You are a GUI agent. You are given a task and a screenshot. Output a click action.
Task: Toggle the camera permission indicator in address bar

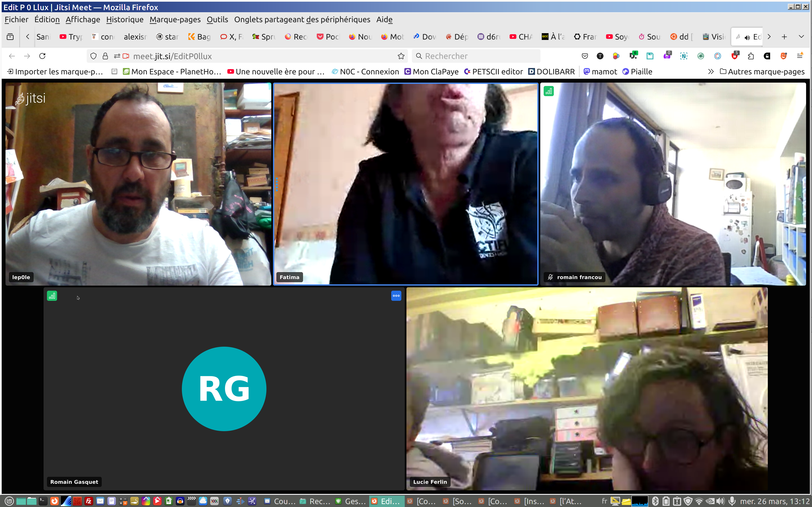[x=126, y=56]
